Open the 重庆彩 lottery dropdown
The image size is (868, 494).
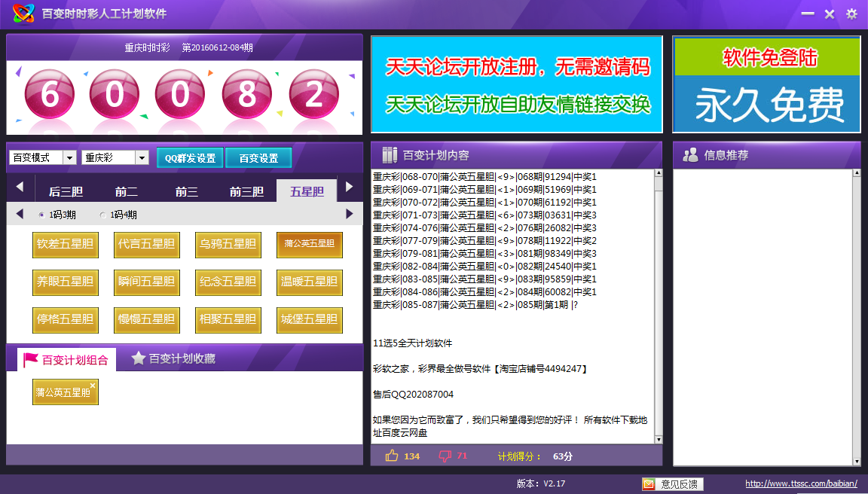(x=141, y=156)
